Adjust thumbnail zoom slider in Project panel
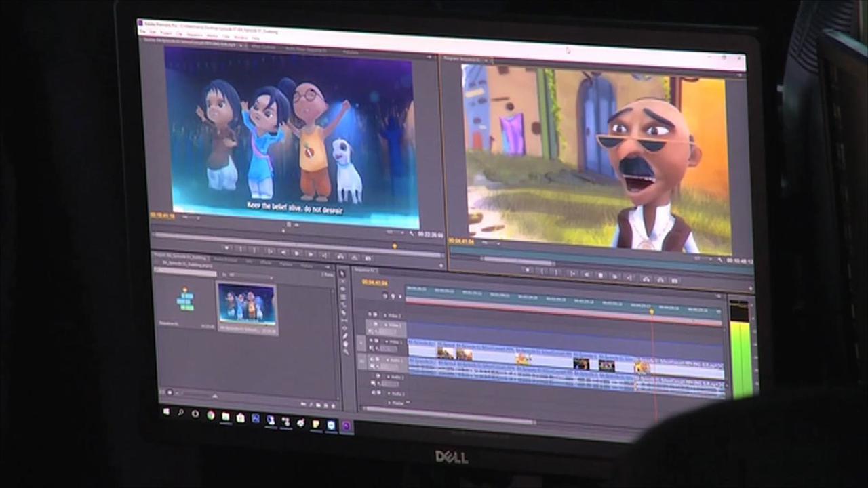Viewport: 868px width, 488px height. [x=214, y=396]
